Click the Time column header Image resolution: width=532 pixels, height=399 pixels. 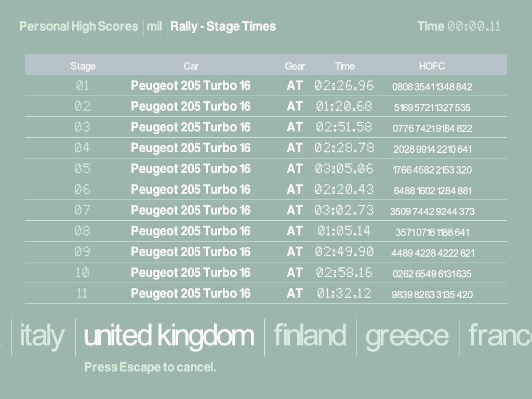(344, 66)
